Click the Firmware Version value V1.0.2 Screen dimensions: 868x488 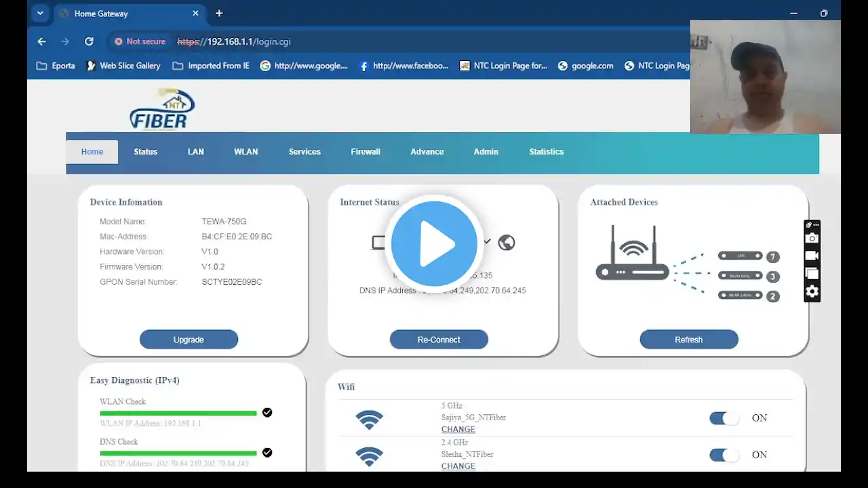pyautogui.click(x=213, y=267)
